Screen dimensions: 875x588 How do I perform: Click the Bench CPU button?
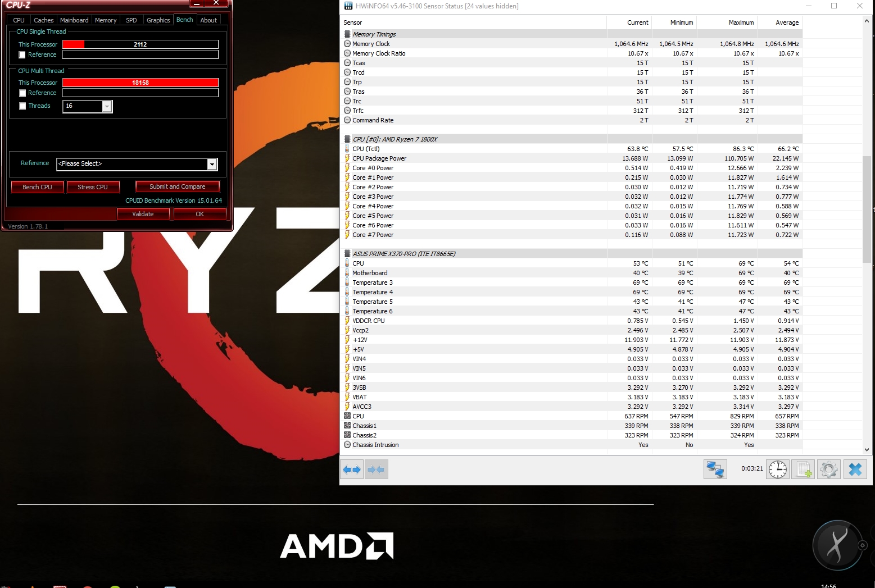37,187
